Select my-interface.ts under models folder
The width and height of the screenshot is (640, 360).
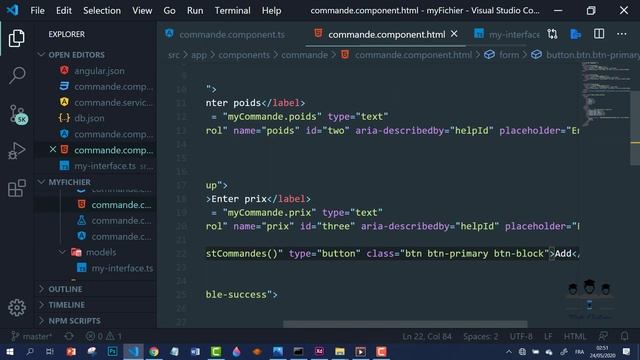(x=122, y=268)
